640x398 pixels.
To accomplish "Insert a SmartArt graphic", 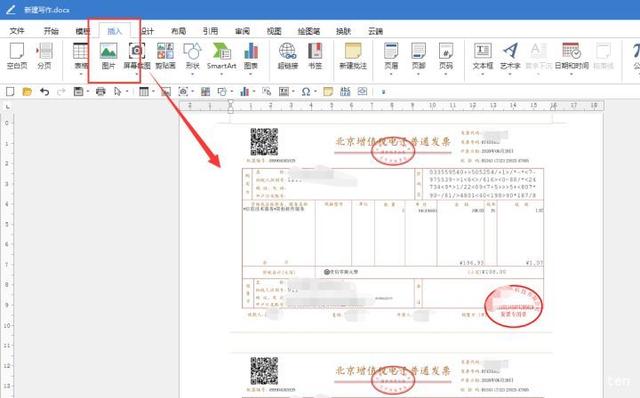I will click(x=222, y=56).
